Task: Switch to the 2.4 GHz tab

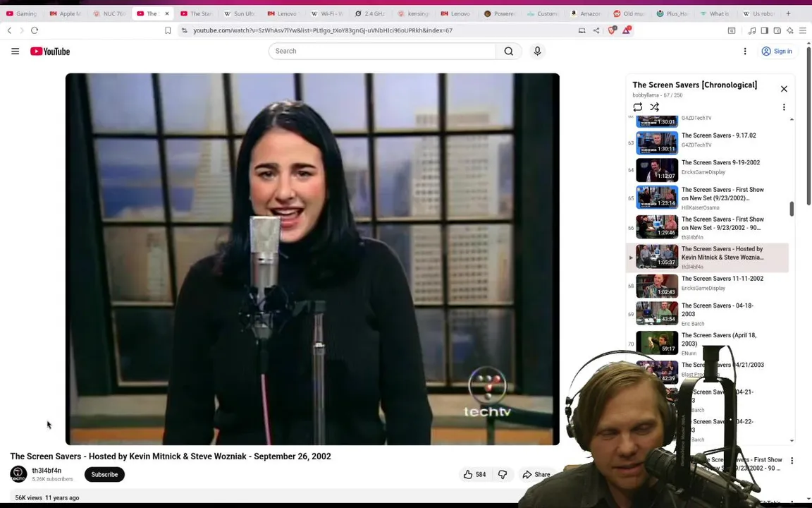Action: pyautogui.click(x=370, y=13)
